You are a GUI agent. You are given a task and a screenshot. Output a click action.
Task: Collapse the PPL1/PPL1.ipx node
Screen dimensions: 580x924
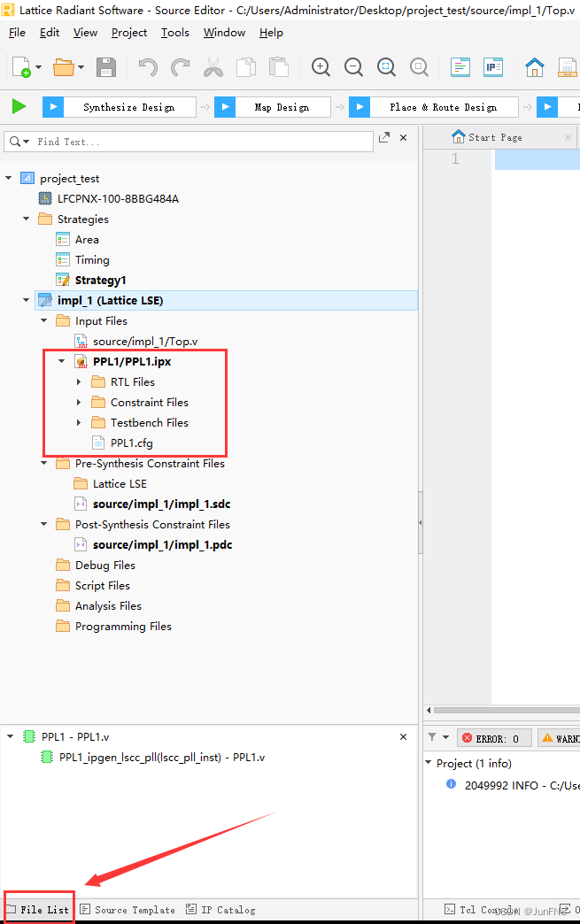coord(61,361)
